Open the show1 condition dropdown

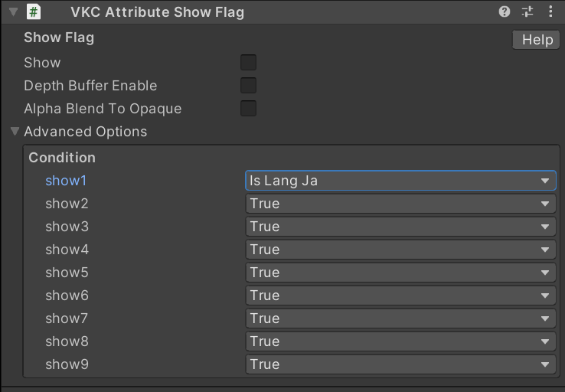point(400,181)
